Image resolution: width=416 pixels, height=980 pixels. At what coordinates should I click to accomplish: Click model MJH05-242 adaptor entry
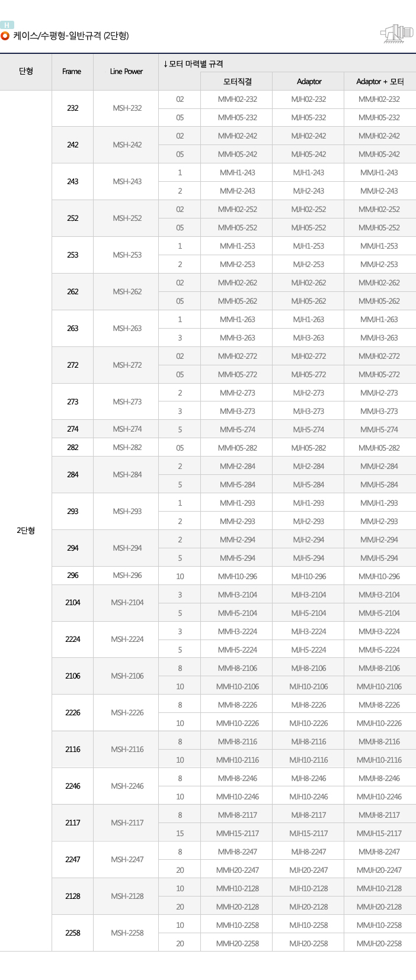(309, 155)
